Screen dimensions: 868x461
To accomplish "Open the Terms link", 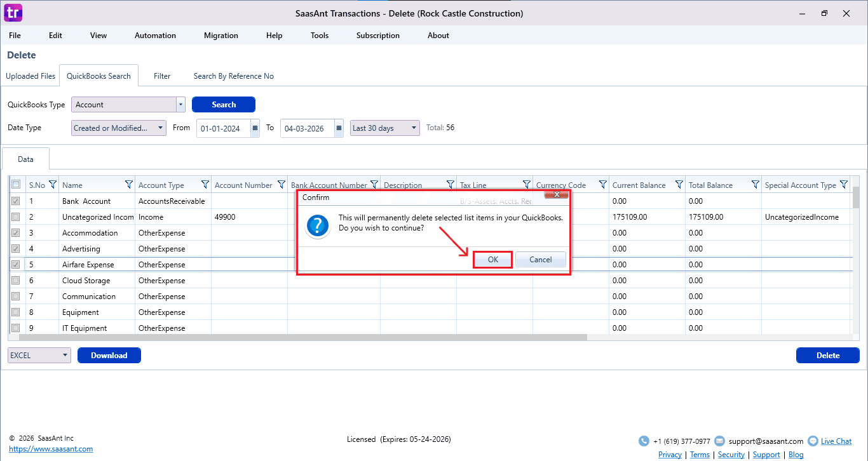I will [x=700, y=455].
